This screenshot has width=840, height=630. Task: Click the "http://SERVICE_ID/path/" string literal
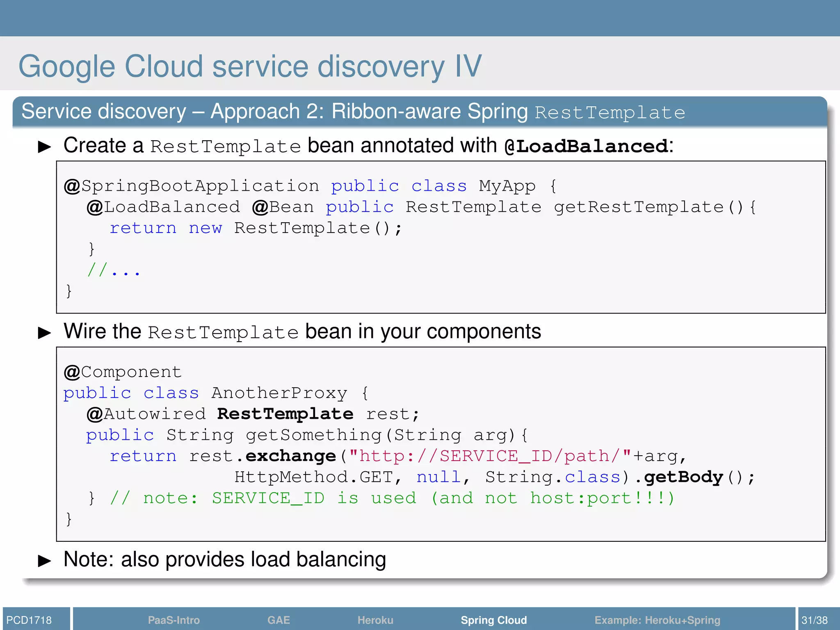point(490,456)
